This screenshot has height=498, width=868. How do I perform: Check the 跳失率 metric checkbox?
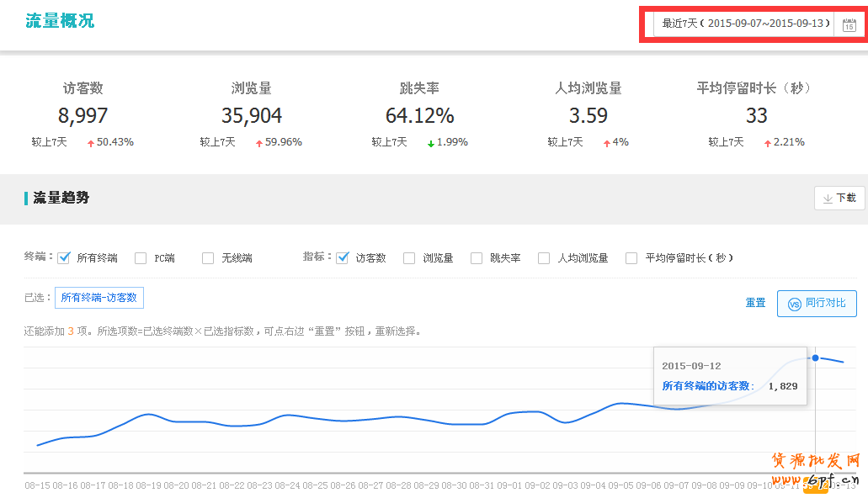tap(477, 258)
